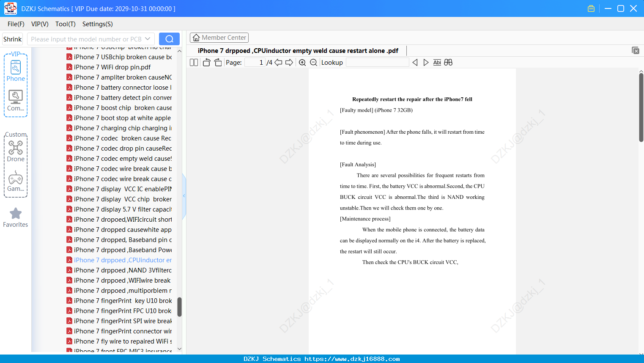Click the Lookup text field
Screen dimensions: 644x363
(x=377, y=63)
